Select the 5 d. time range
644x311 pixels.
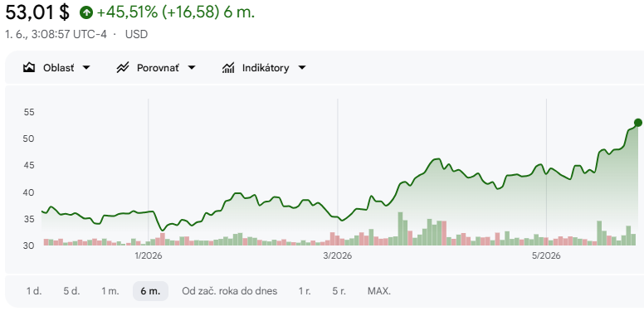click(72, 291)
